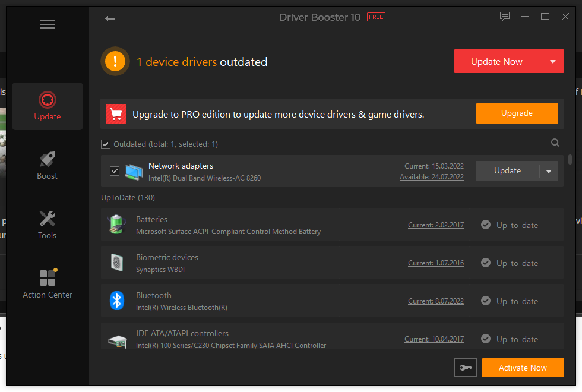Click the Biometric fingerprint icon

coord(117,263)
